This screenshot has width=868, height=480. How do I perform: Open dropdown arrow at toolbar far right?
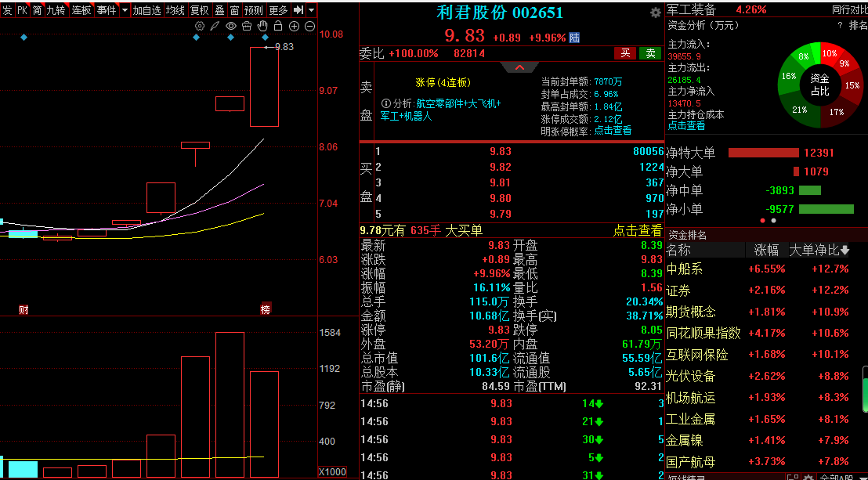pyautogui.click(x=311, y=10)
